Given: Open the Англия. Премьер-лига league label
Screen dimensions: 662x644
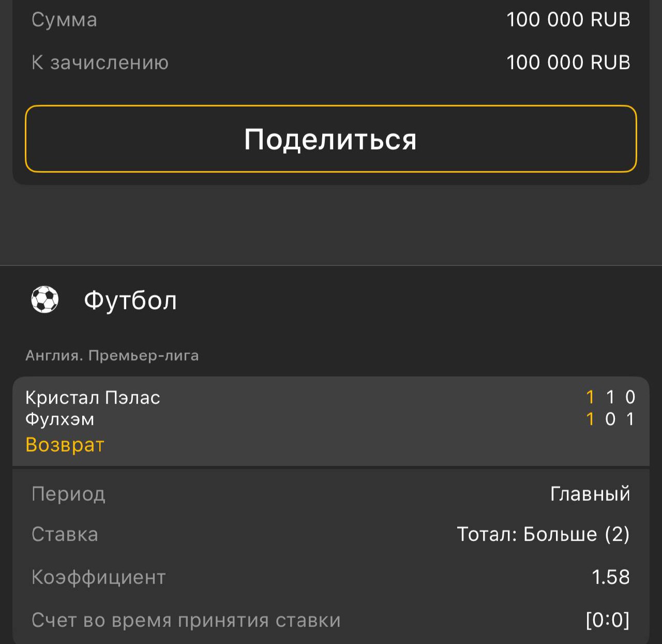Looking at the screenshot, I should click(112, 356).
